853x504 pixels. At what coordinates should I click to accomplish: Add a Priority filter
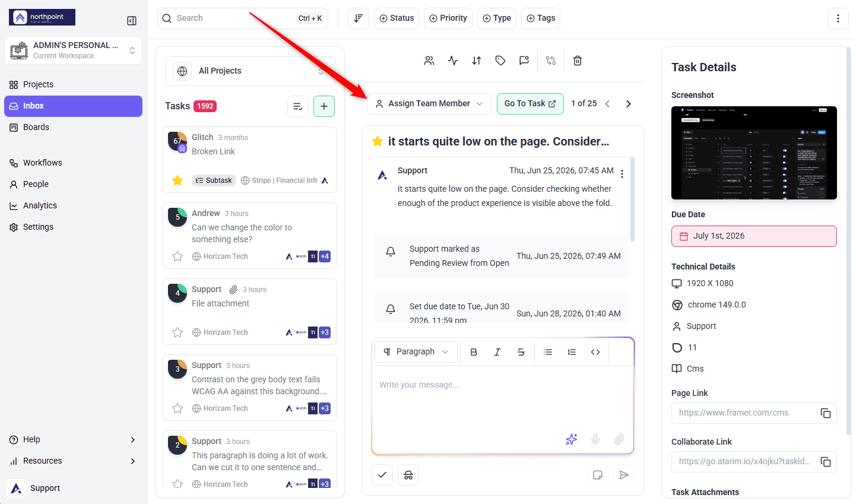pos(448,18)
